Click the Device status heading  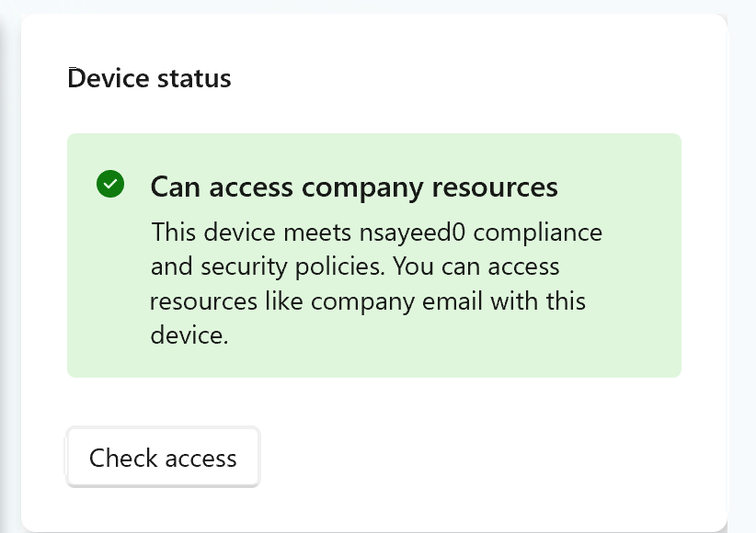click(150, 79)
